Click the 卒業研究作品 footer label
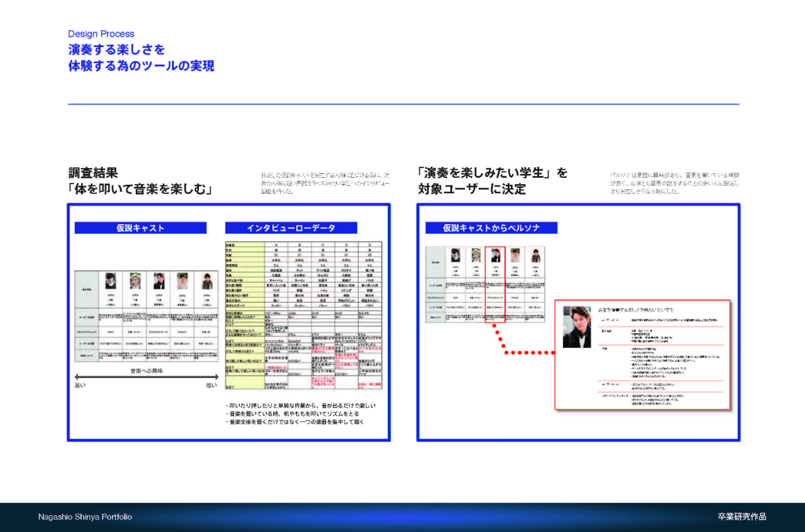The image size is (805, 532). [742, 517]
